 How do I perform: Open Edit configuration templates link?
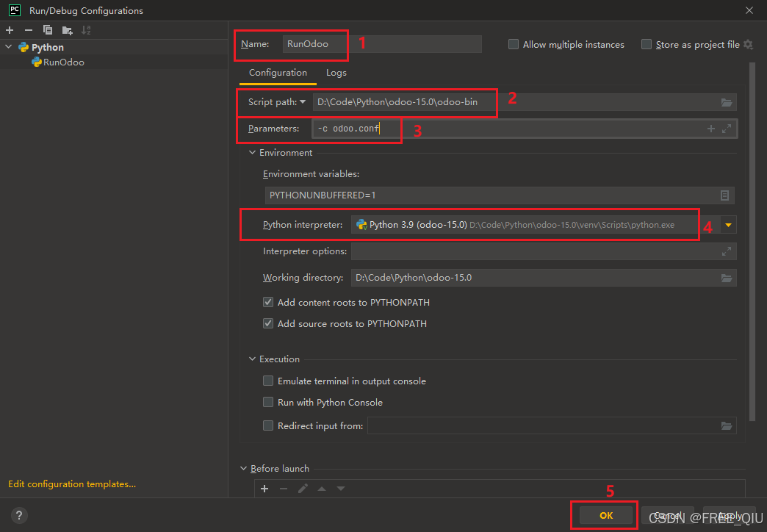coord(72,484)
